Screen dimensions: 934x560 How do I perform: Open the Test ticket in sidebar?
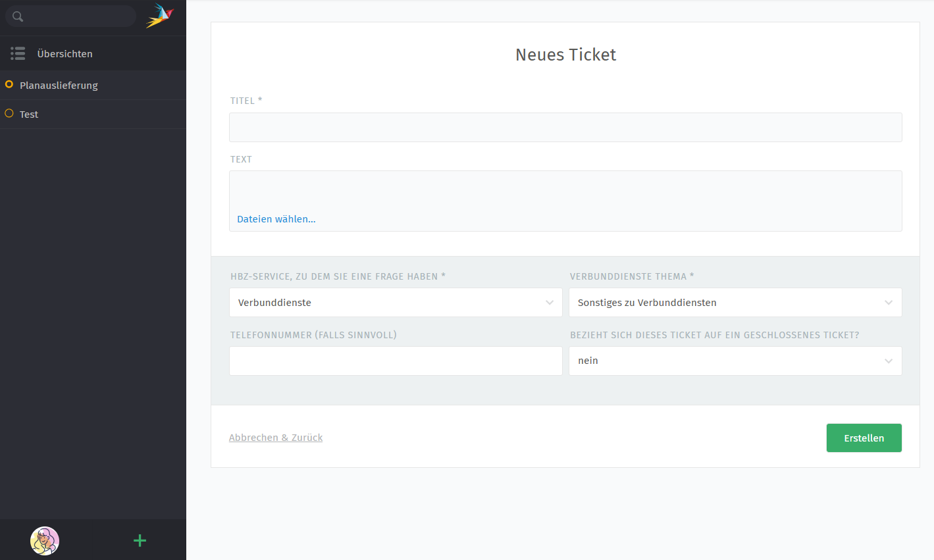point(29,115)
